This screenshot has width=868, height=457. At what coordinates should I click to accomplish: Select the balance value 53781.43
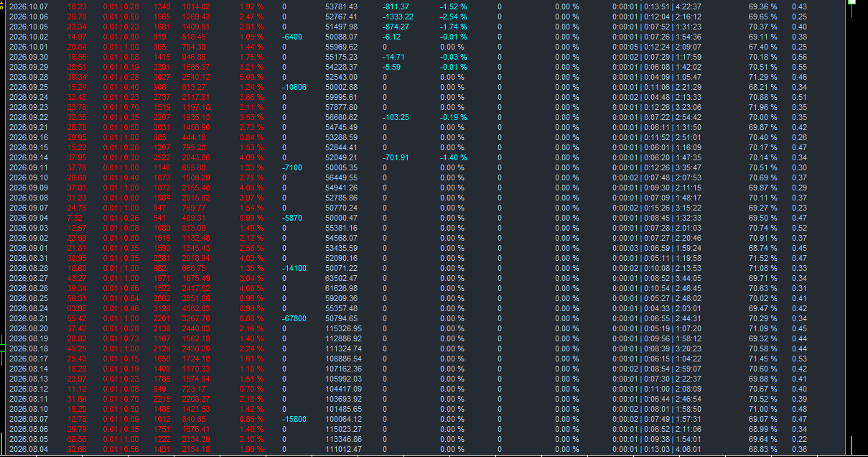pos(341,6)
